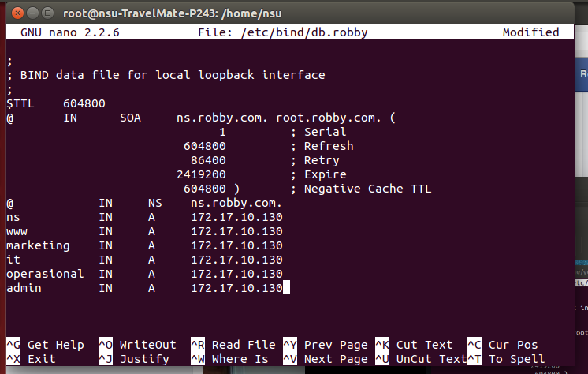Click the ^Y Prev Page shortcut
588x374 pixels.
(x=325, y=345)
